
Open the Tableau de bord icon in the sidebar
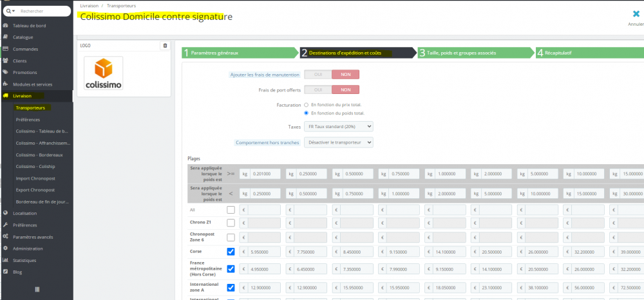[5, 26]
